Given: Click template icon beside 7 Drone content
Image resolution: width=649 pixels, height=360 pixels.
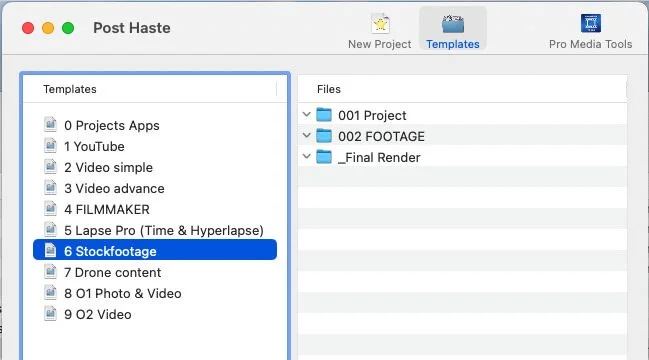Looking at the screenshot, I should (x=50, y=271).
